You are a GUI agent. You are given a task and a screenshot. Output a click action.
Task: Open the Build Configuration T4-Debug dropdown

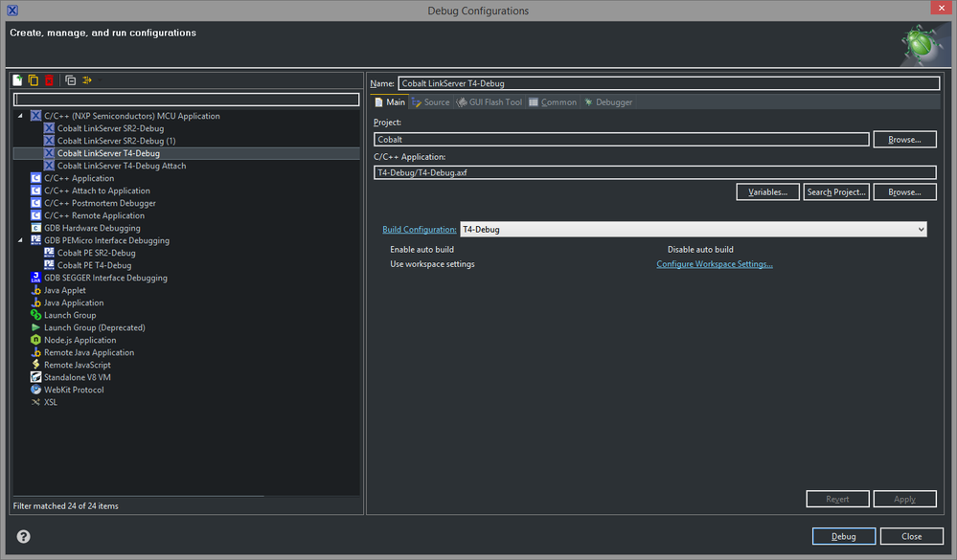[694, 230]
